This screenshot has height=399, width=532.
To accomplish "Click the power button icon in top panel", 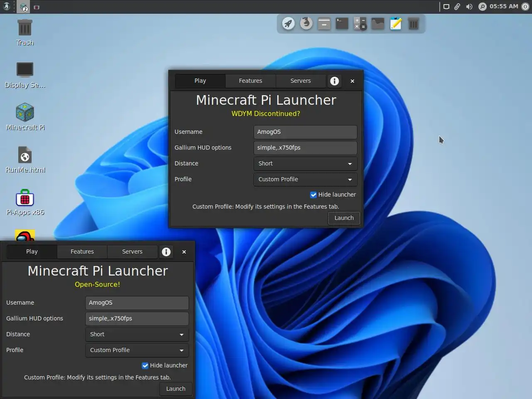I will click(x=525, y=7).
